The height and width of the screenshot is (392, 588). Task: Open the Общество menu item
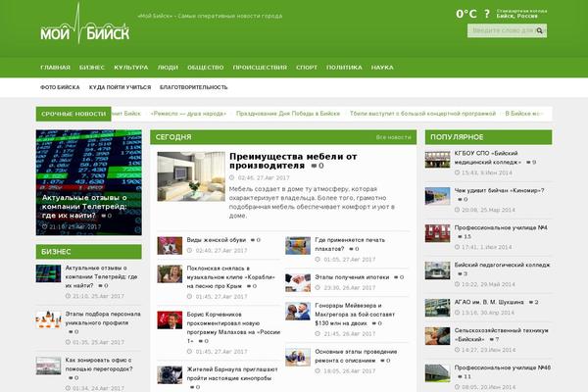coord(206,68)
